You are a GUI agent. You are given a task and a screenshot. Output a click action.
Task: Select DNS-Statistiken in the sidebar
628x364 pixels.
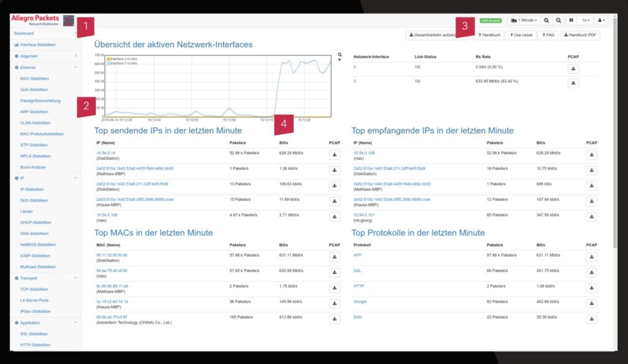tap(34, 233)
